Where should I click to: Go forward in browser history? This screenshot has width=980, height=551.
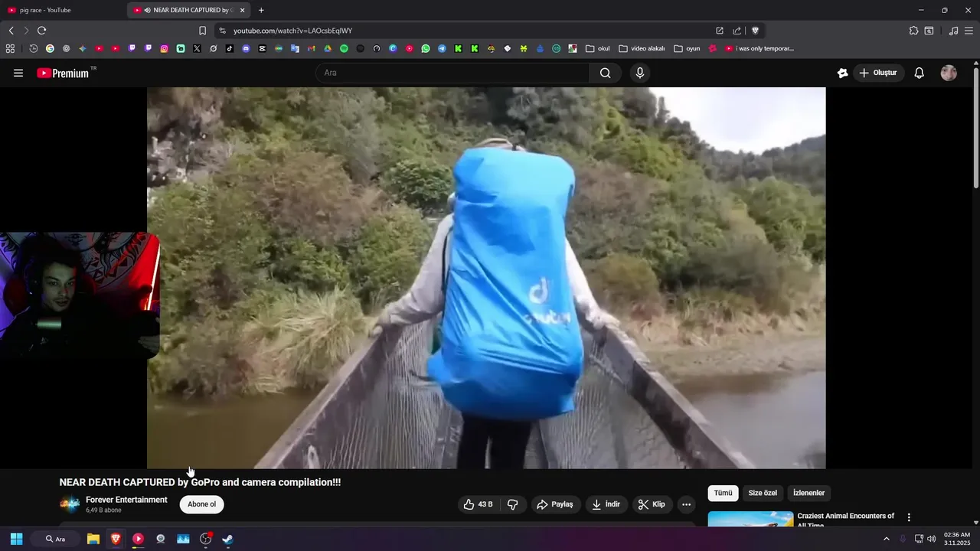coord(26,31)
